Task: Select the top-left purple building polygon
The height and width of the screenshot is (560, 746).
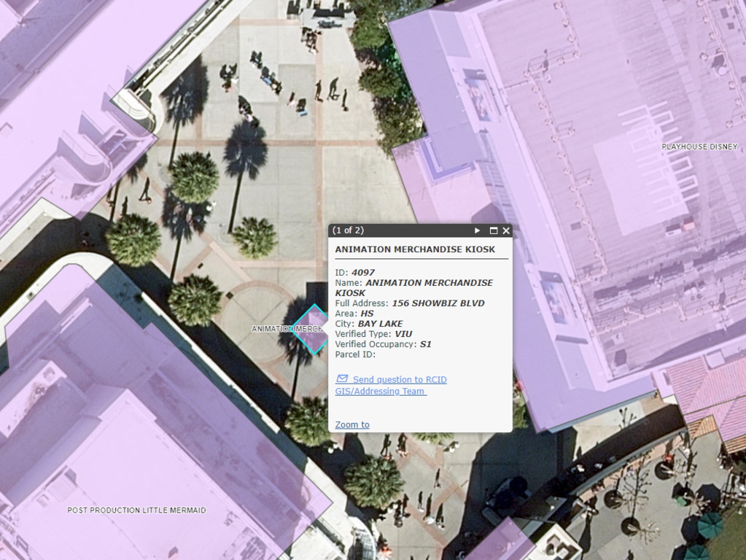Action: point(66,95)
